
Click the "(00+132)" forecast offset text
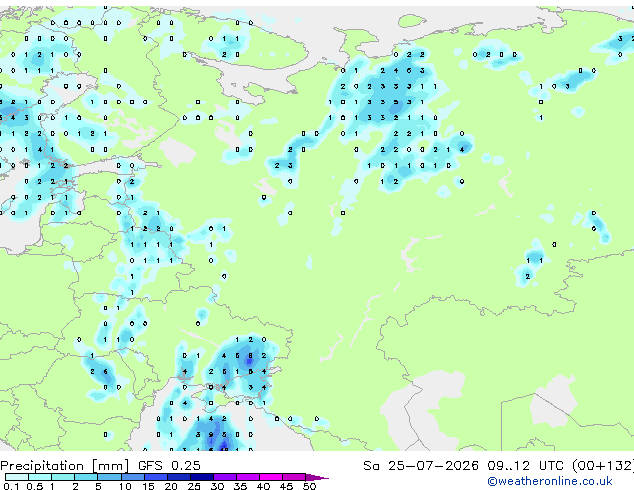(x=602, y=466)
